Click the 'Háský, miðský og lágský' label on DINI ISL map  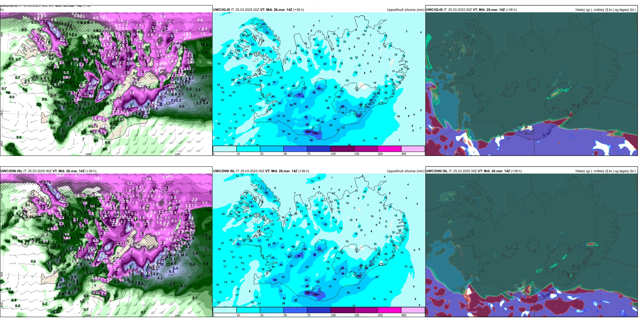point(605,171)
